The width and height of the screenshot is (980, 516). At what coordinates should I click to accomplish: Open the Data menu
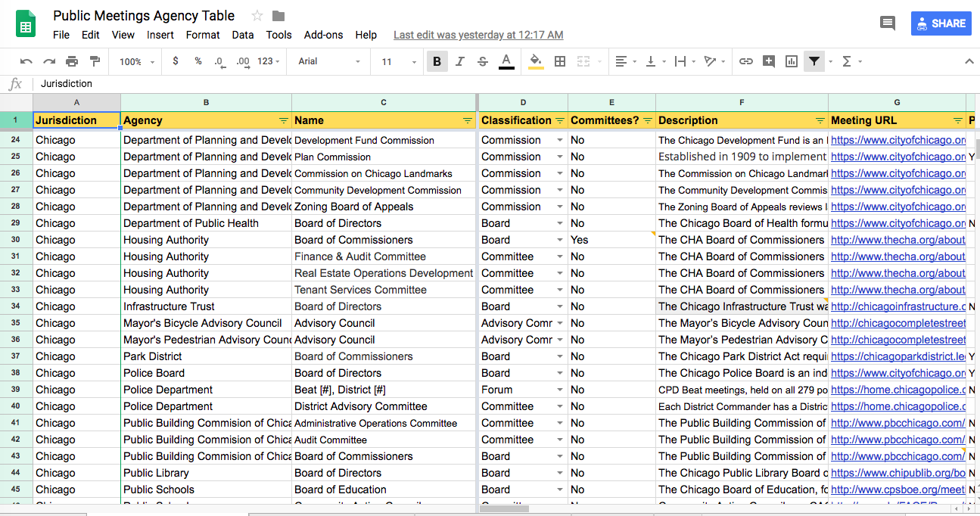click(x=243, y=35)
